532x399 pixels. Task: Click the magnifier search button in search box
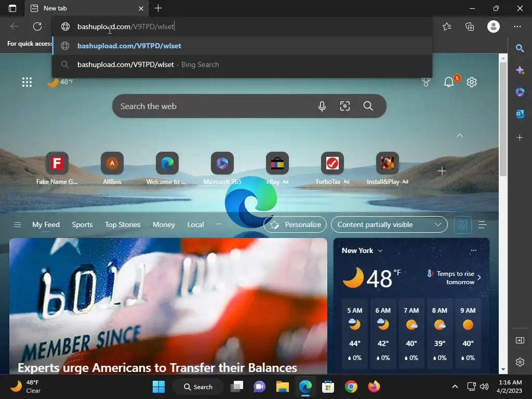pos(368,106)
